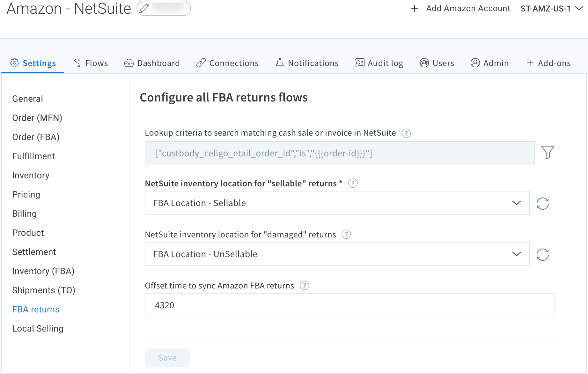
Task: Open the Local Selling settings section
Action: coord(38,329)
